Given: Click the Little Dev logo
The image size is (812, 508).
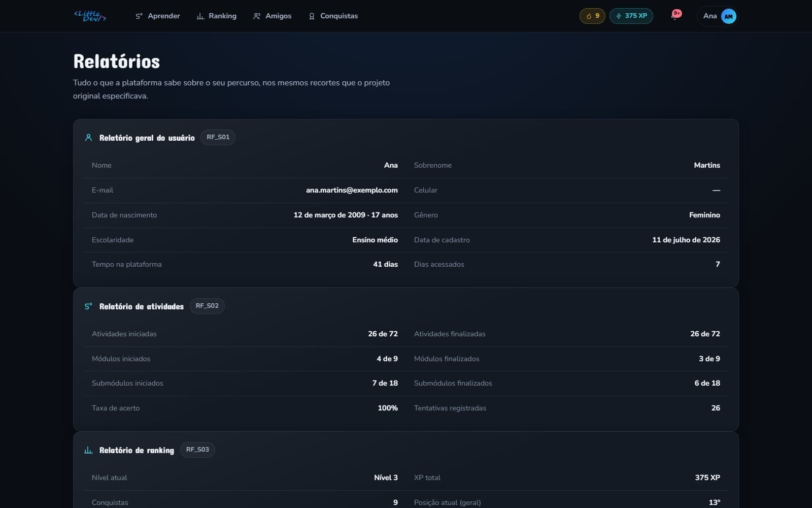Looking at the screenshot, I should 90,16.
